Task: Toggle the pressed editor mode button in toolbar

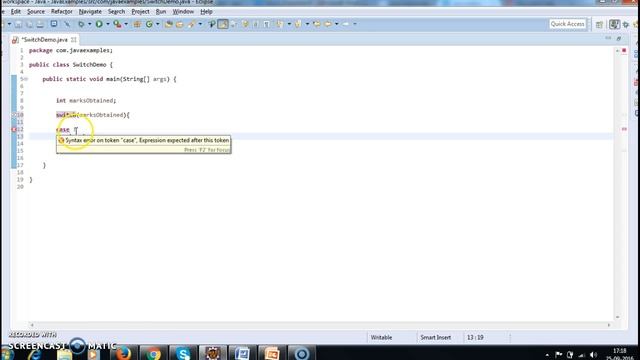Action: pos(223,24)
